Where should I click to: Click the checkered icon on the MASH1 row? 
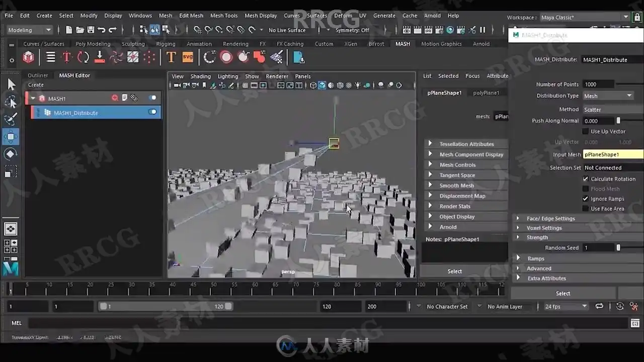click(134, 98)
